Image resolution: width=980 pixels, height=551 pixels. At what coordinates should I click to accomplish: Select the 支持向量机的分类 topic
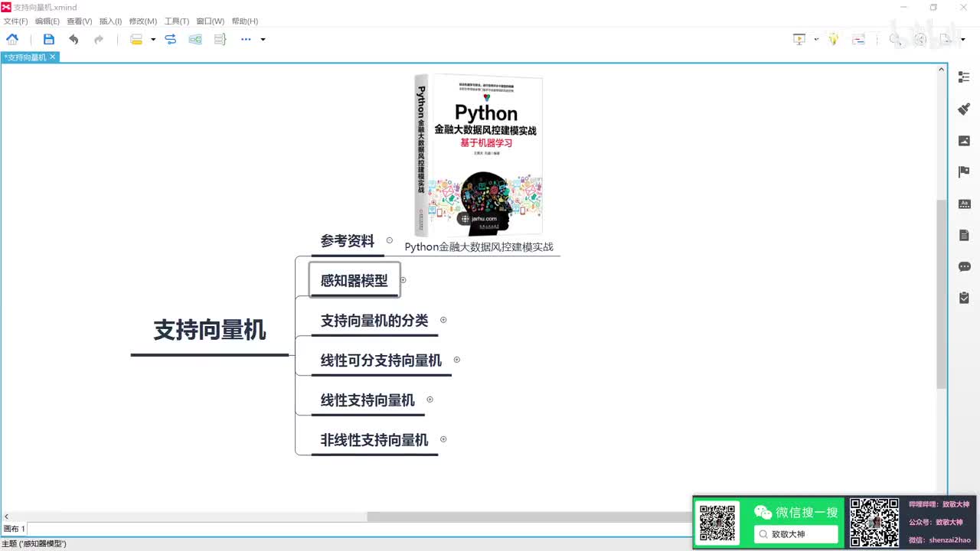click(x=374, y=321)
